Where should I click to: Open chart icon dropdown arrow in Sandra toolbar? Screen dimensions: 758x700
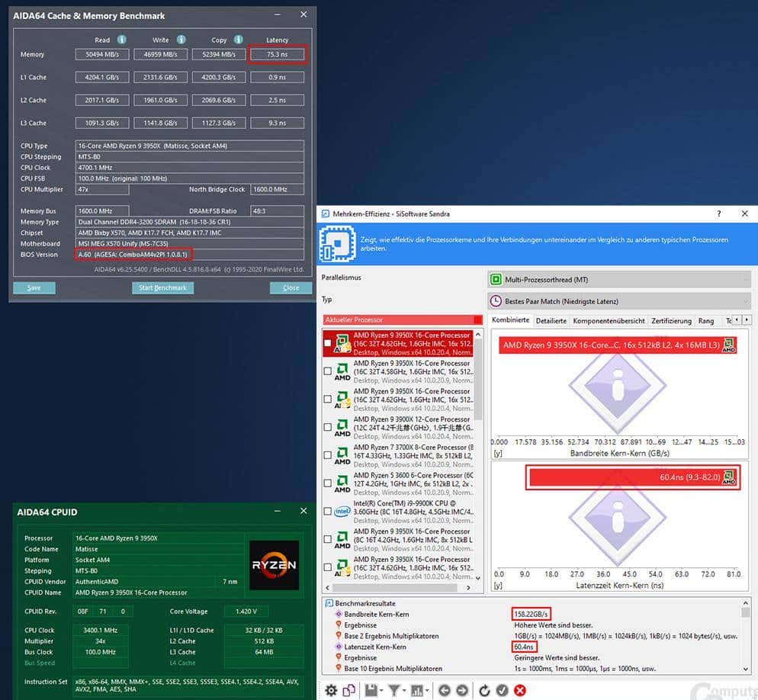click(428, 690)
